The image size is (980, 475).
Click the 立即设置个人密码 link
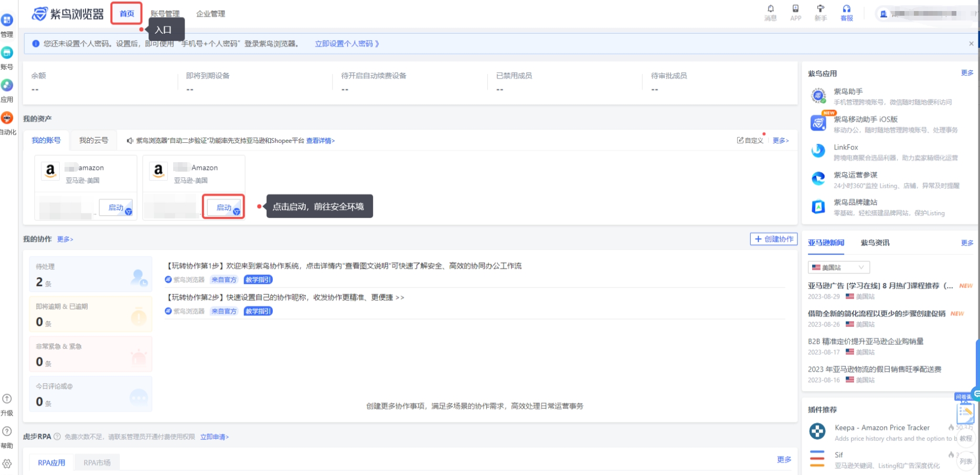tap(346, 44)
